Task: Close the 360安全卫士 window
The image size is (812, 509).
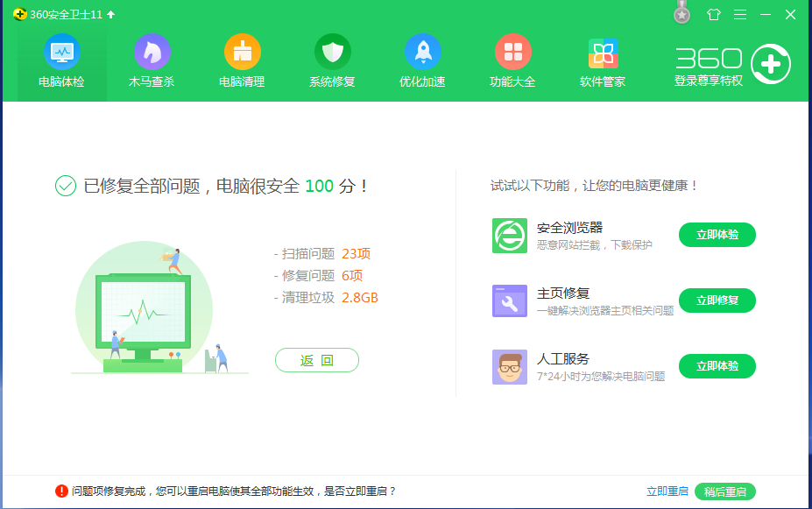Action: point(790,15)
